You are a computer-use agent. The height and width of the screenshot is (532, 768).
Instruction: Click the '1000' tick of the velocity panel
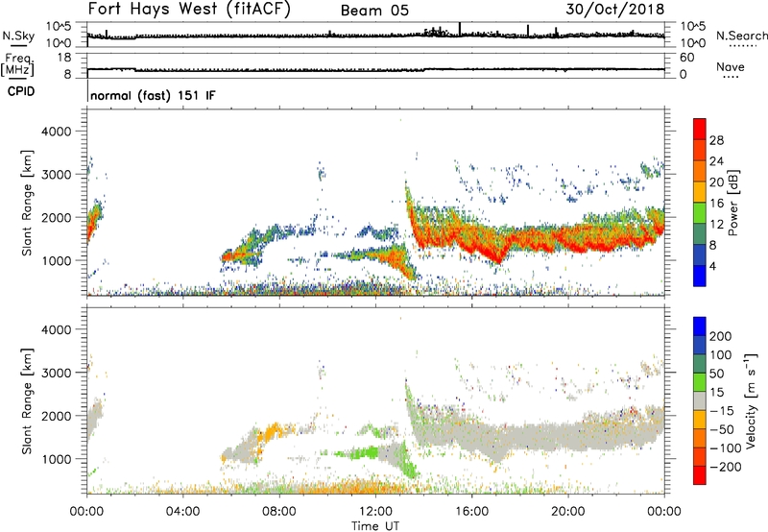57,459
